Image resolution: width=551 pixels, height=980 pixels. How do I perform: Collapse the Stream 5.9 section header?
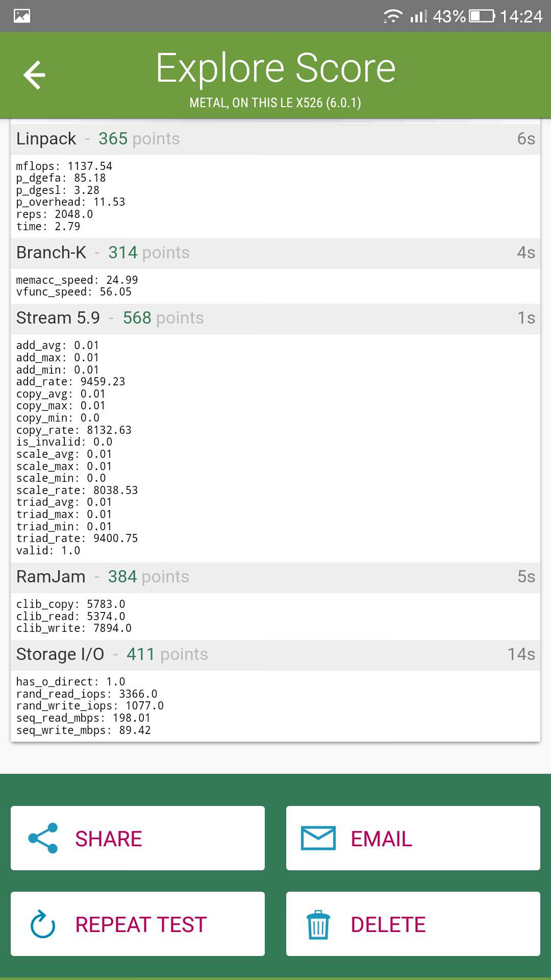pyautogui.click(x=275, y=318)
